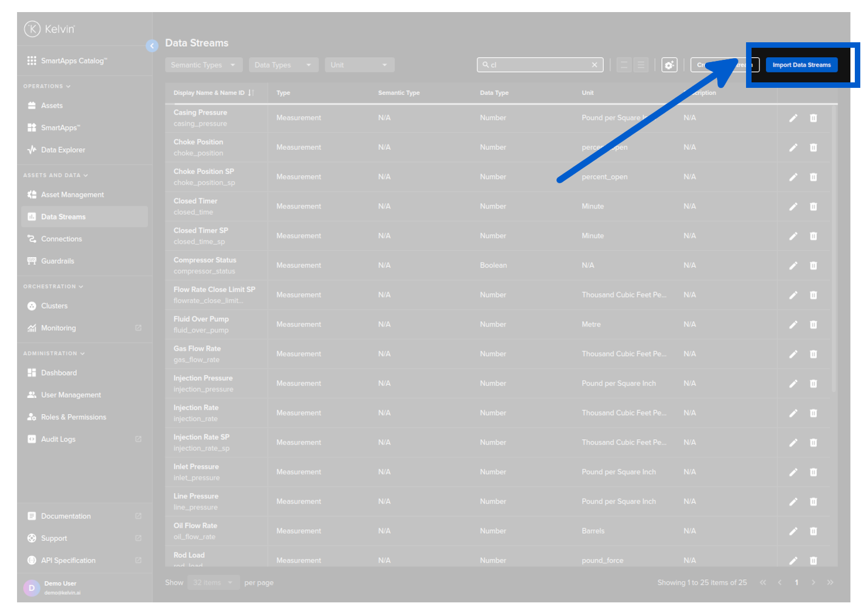Image resolution: width=868 pixels, height=615 pixels.
Task: Edit the Oil Flow Rate data stream
Action: (793, 532)
